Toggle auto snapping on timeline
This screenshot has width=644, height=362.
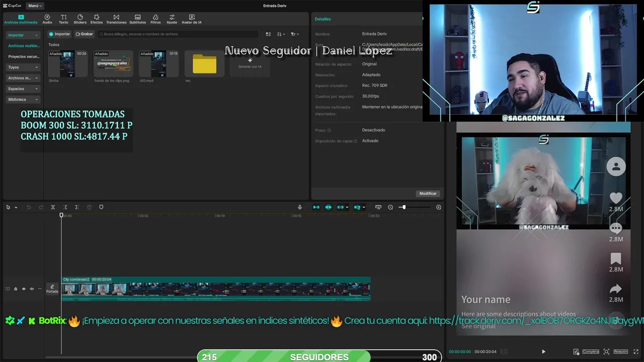pos(329,207)
